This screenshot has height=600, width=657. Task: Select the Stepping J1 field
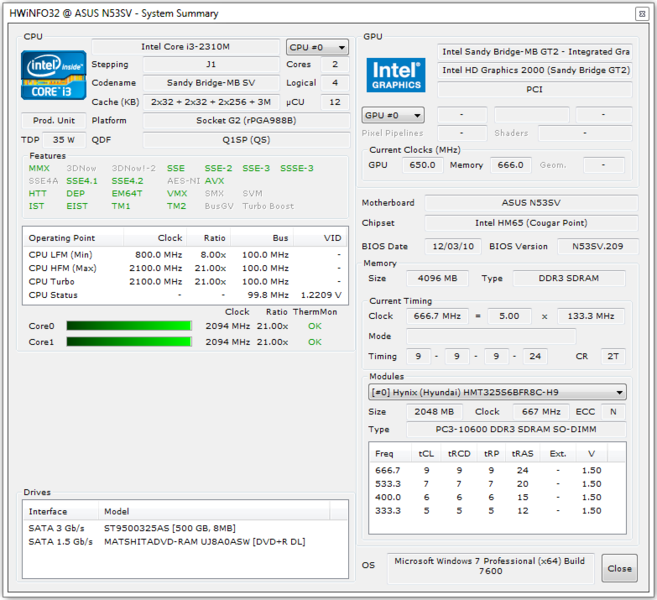[211, 65]
